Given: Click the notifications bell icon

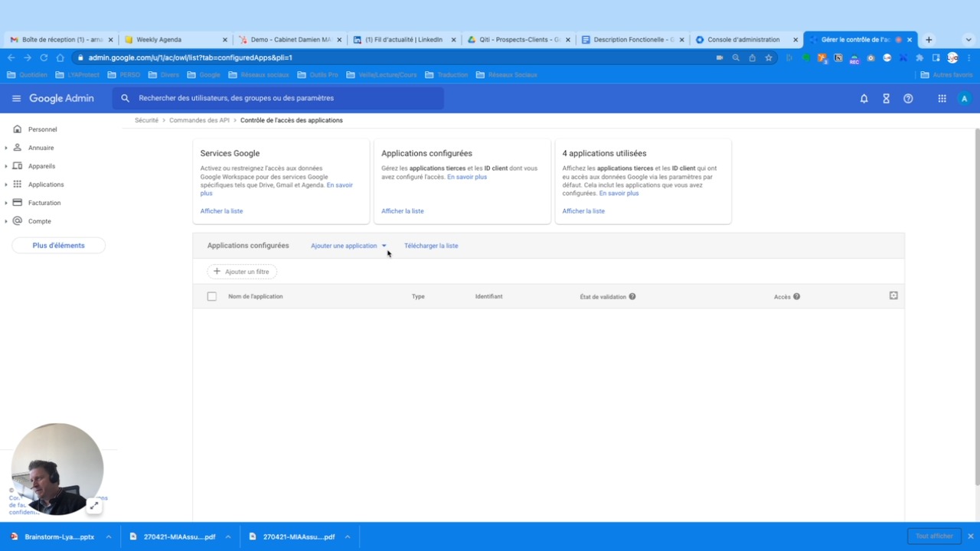Looking at the screenshot, I should 864,99.
